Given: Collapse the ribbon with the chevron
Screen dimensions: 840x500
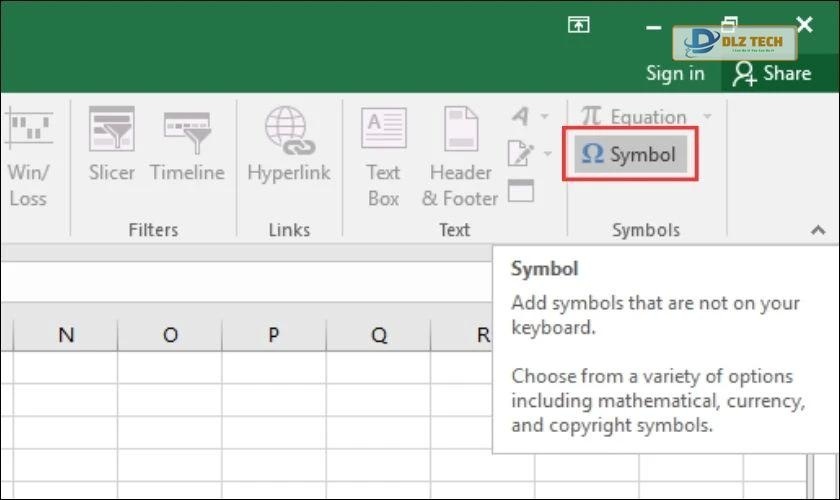Looking at the screenshot, I should [818, 230].
